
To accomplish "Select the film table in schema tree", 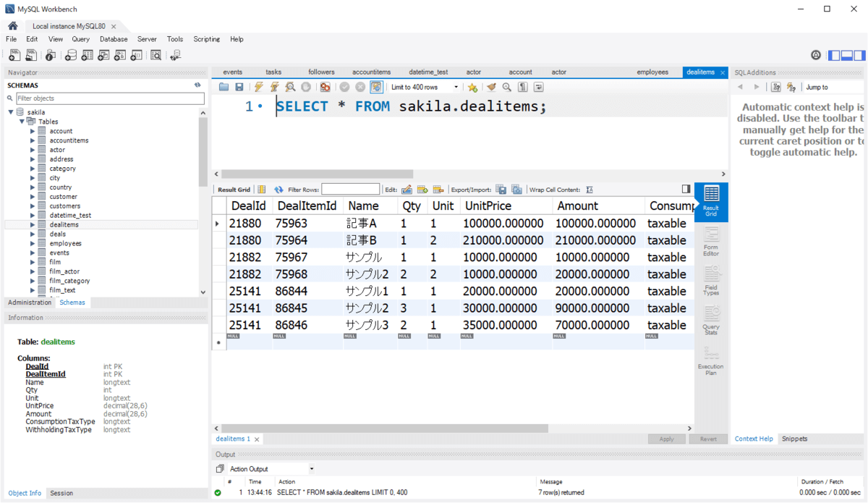I will click(x=55, y=262).
